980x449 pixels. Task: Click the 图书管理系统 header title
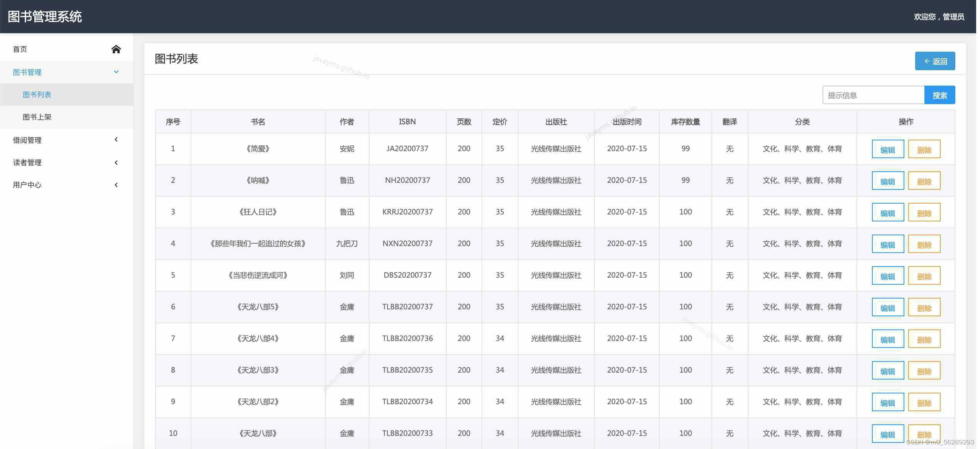tap(45, 17)
